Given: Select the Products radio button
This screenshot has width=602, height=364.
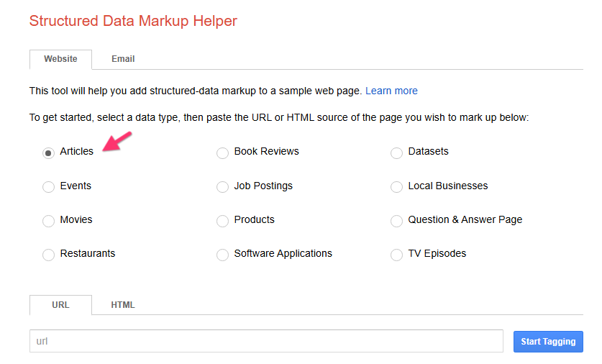Looking at the screenshot, I should click(222, 221).
